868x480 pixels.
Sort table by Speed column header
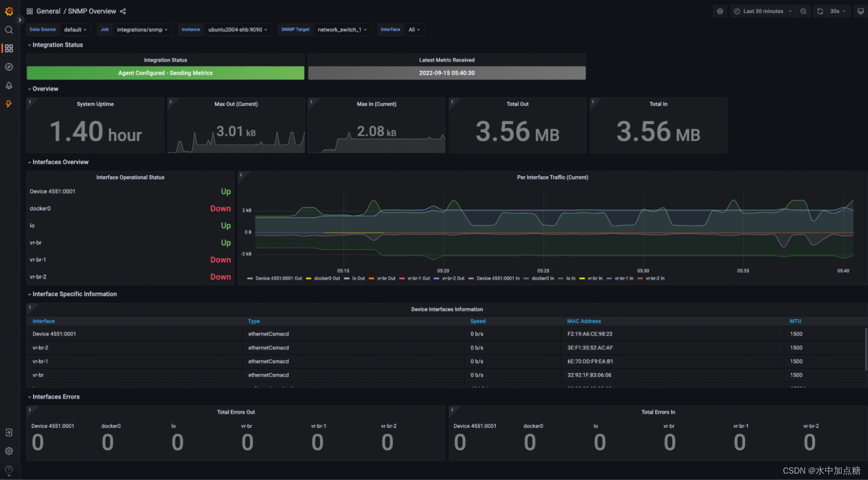click(478, 321)
